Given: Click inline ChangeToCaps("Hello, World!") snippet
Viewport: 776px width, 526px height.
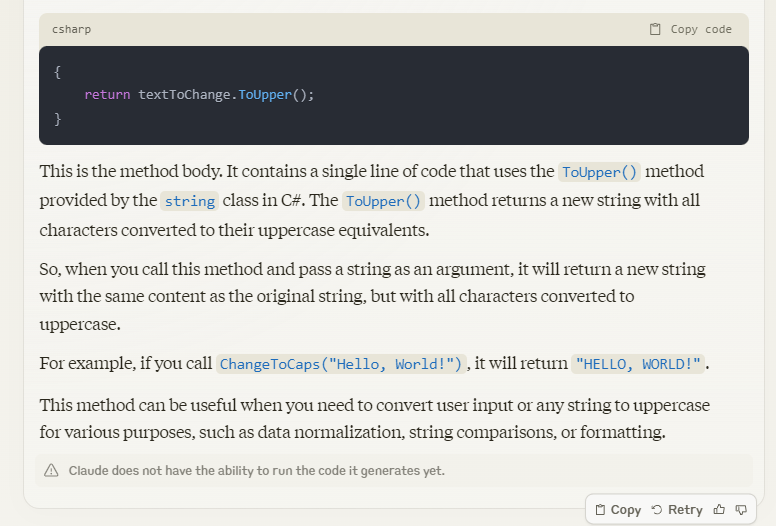Looking at the screenshot, I should 341,364.
